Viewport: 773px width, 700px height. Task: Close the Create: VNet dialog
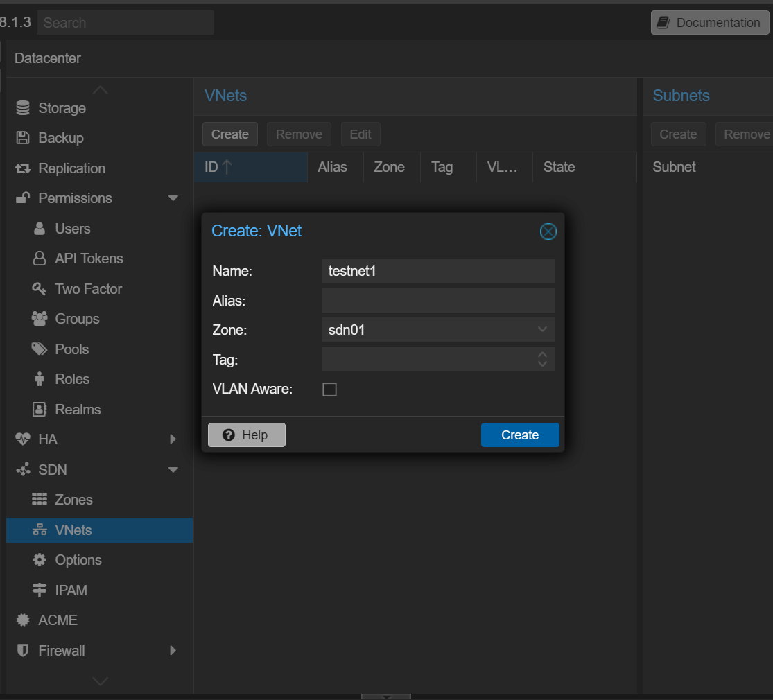coord(548,231)
